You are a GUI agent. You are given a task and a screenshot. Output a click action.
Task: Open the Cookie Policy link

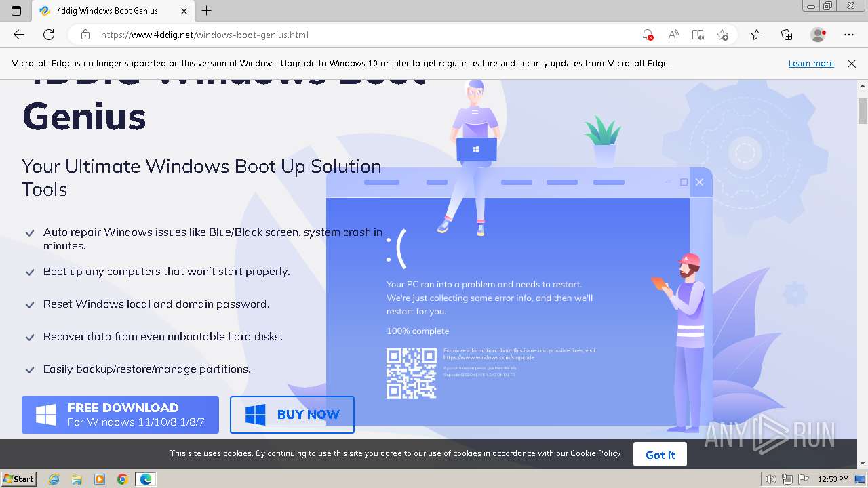tap(595, 453)
